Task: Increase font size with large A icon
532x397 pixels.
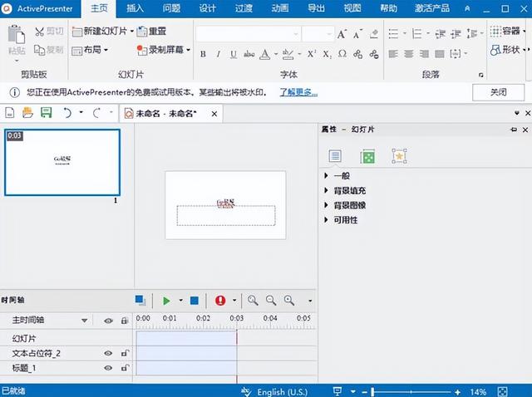Action: (x=342, y=34)
